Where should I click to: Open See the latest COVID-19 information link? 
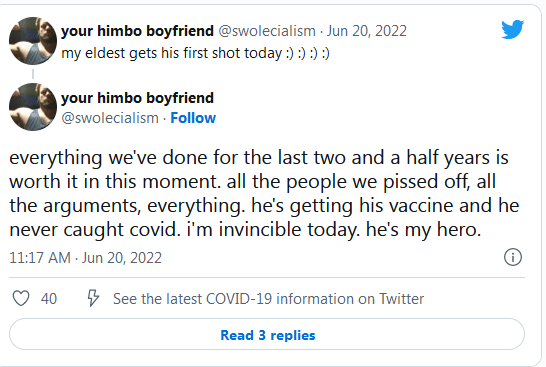point(268,299)
